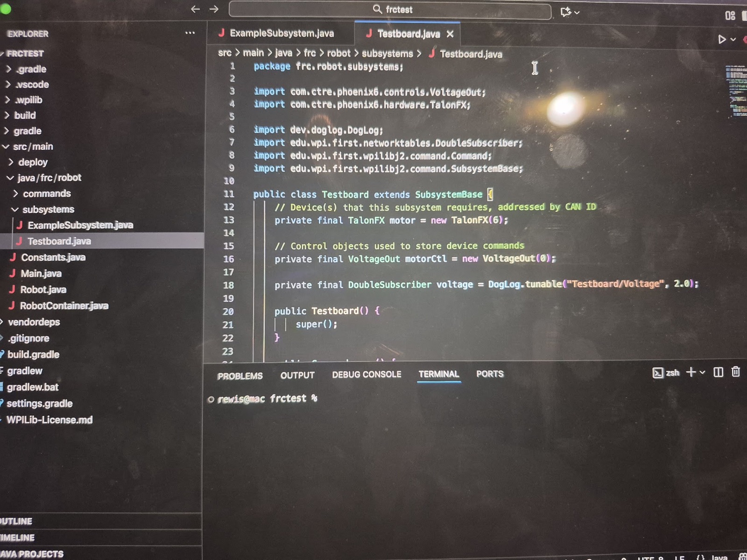Open the Copilot chat icon in title bar

566,12
